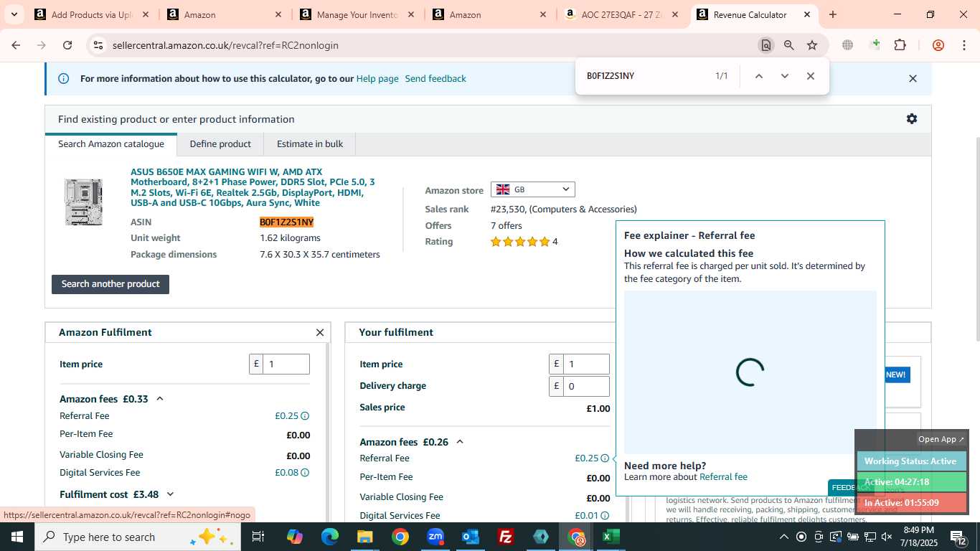Show info for Amazon Fulfilment Referral Fee
This screenshot has width=980, height=551.
click(305, 416)
